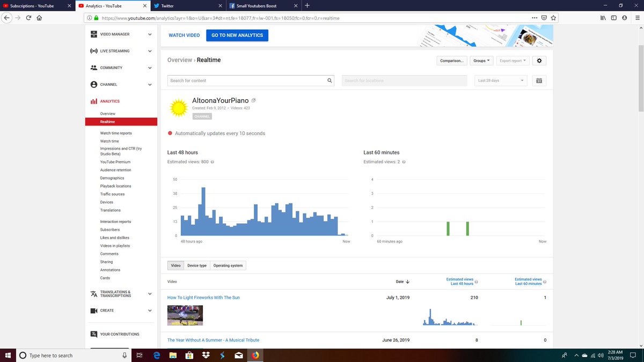
Task: Open analytics settings gear
Action: (539, 61)
